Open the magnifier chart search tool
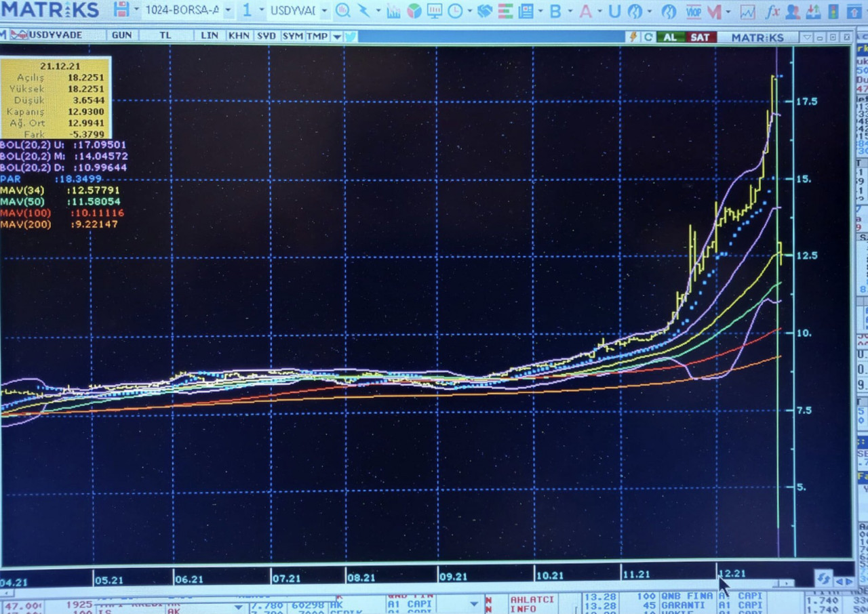The width and height of the screenshot is (868, 614). pos(343,11)
